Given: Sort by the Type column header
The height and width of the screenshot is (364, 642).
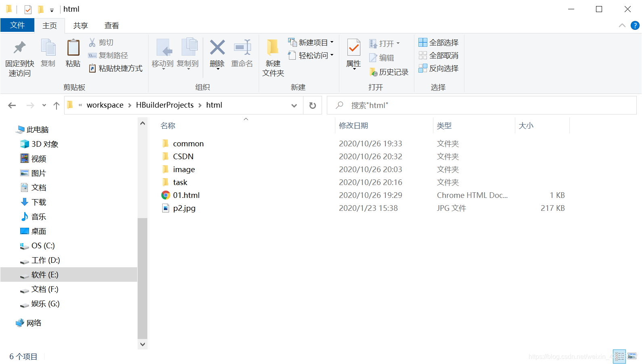Looking at the screenshot, I should [474, 125].
